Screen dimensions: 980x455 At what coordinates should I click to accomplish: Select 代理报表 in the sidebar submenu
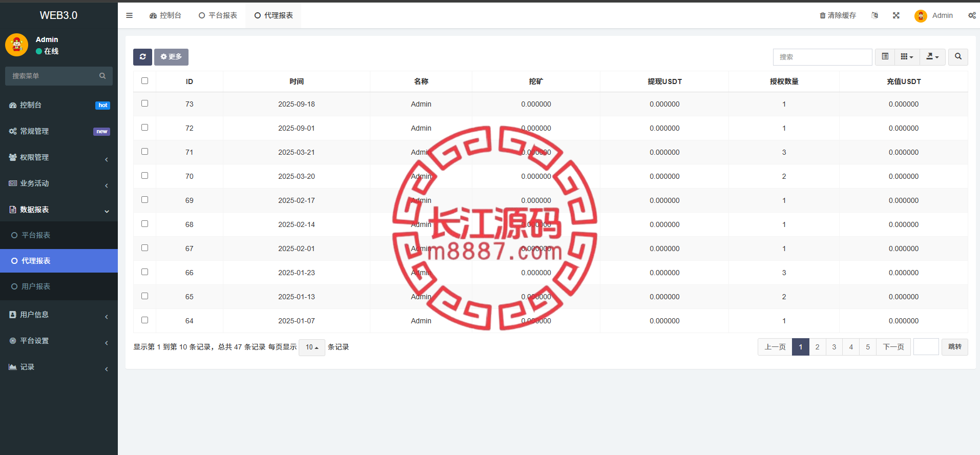59,261
